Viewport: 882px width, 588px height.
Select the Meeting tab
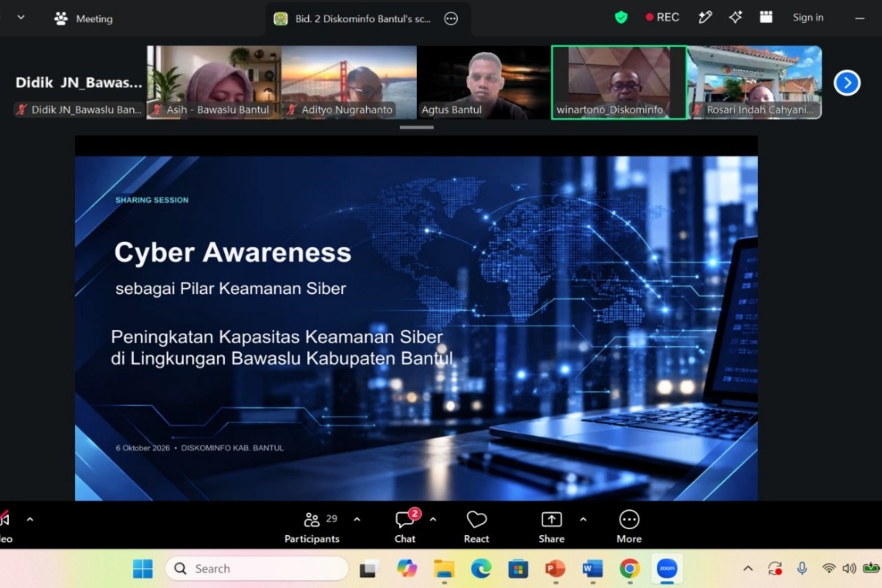(x=83, y=18)
